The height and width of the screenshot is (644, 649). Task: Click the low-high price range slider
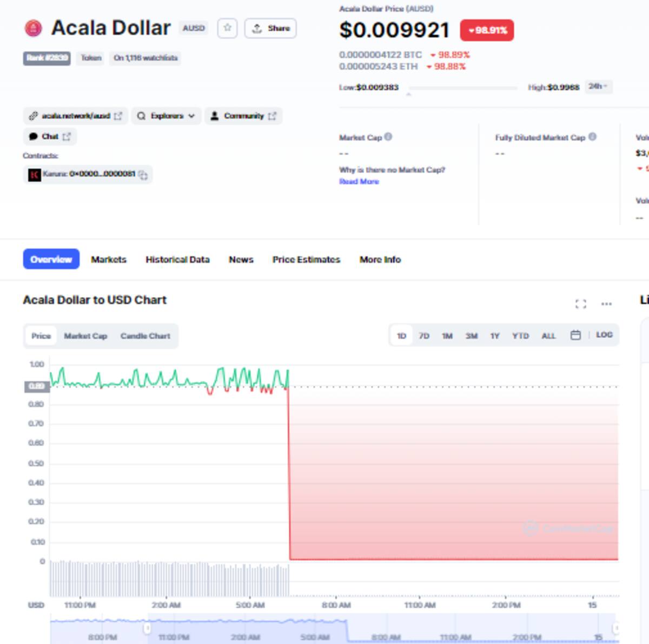[x=463, y=88]
